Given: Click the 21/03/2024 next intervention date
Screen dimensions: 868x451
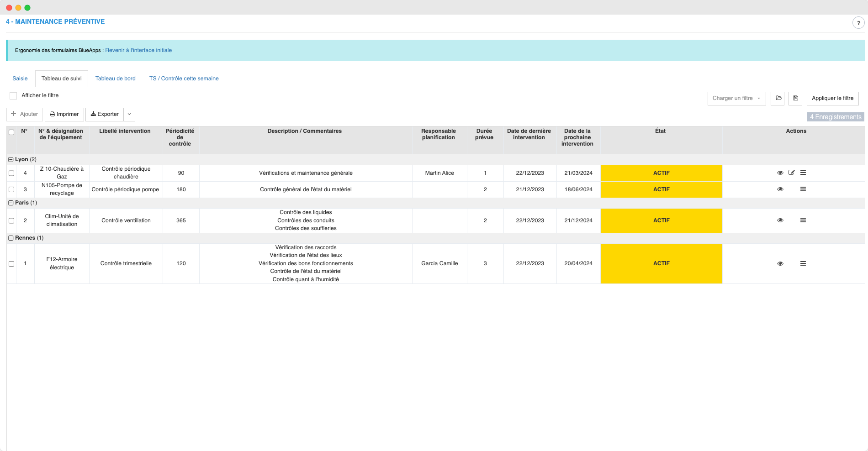Looking at the screenshot, I should tap(578, 173).
